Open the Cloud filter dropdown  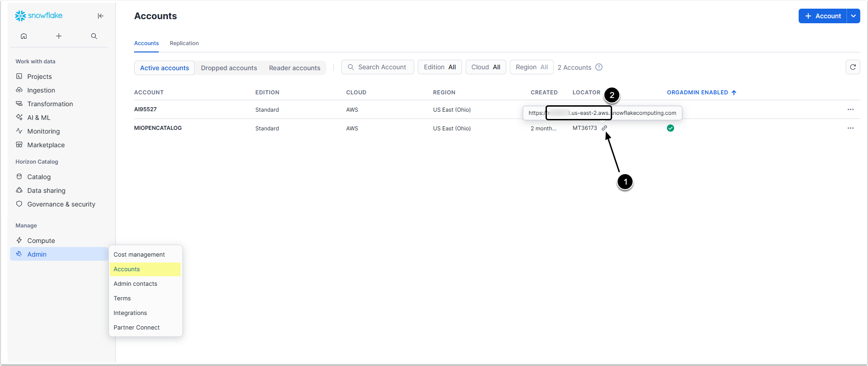point(486,67)
